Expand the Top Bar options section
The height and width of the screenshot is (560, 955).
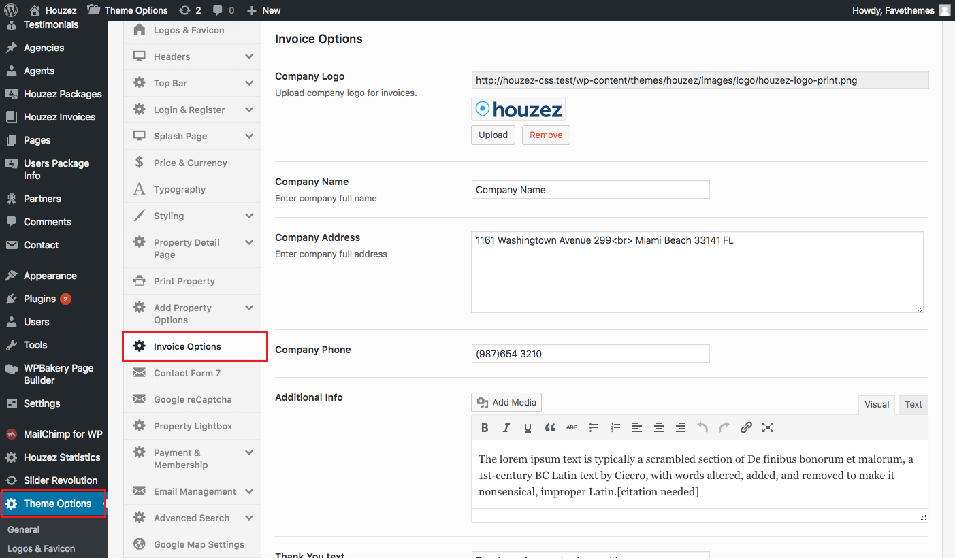tap(192, 83)
